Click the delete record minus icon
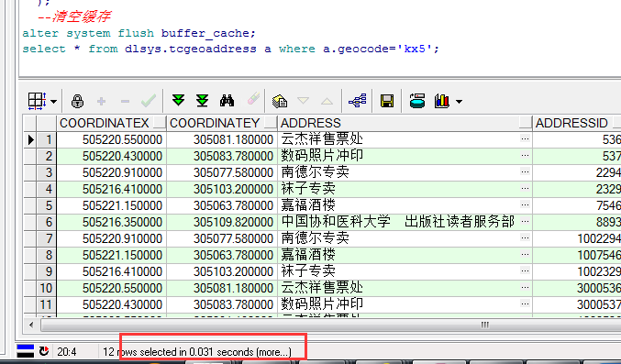The height and width of the screenshot is (364, 621). point(125,102)
